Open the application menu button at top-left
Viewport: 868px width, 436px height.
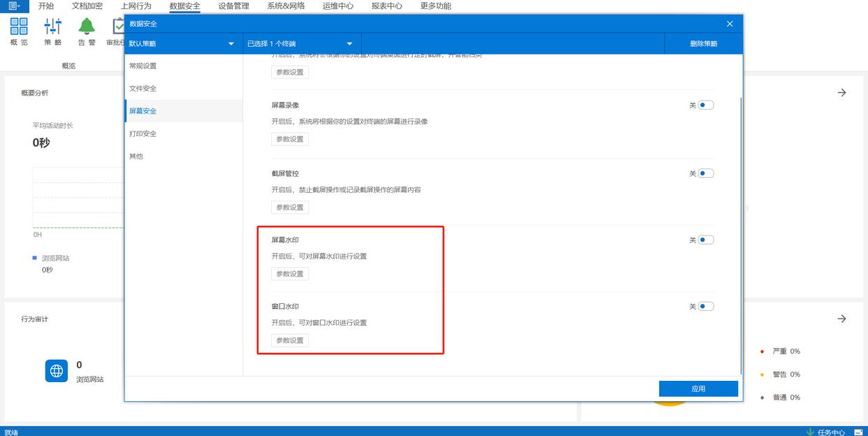click(x=14, y=6)
